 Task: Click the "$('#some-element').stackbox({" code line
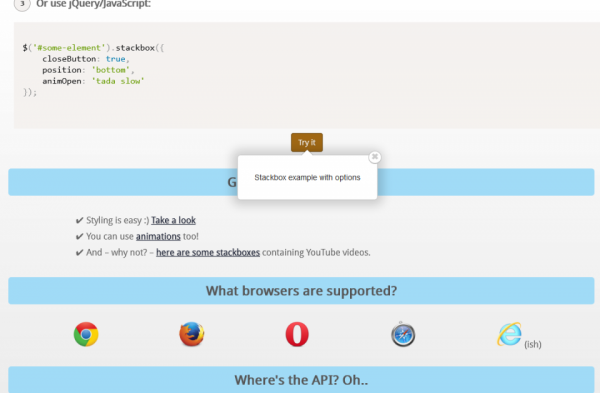click(93, 48)
